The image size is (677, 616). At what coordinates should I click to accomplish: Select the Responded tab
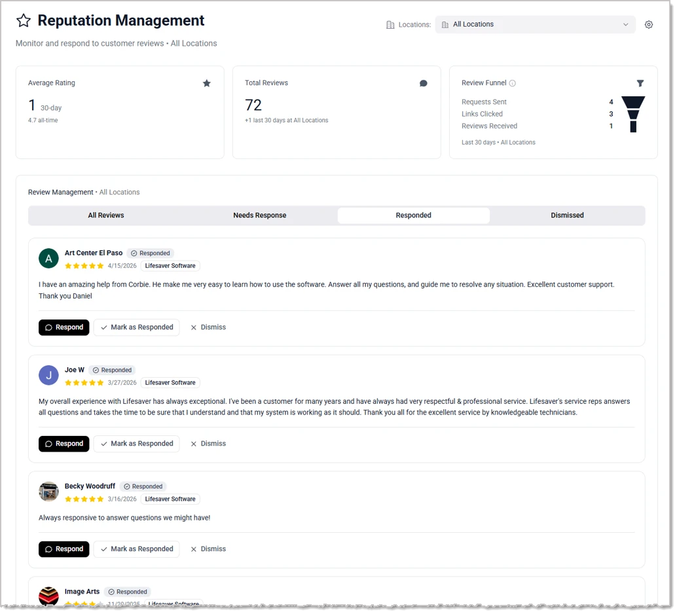(415, 216)
